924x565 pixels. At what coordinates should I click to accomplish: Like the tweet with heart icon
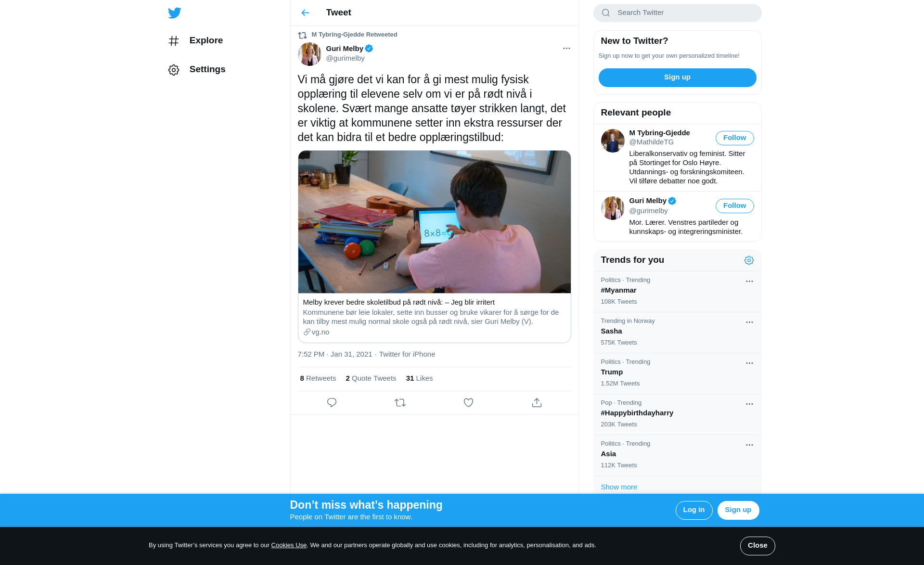pos(468,403)
